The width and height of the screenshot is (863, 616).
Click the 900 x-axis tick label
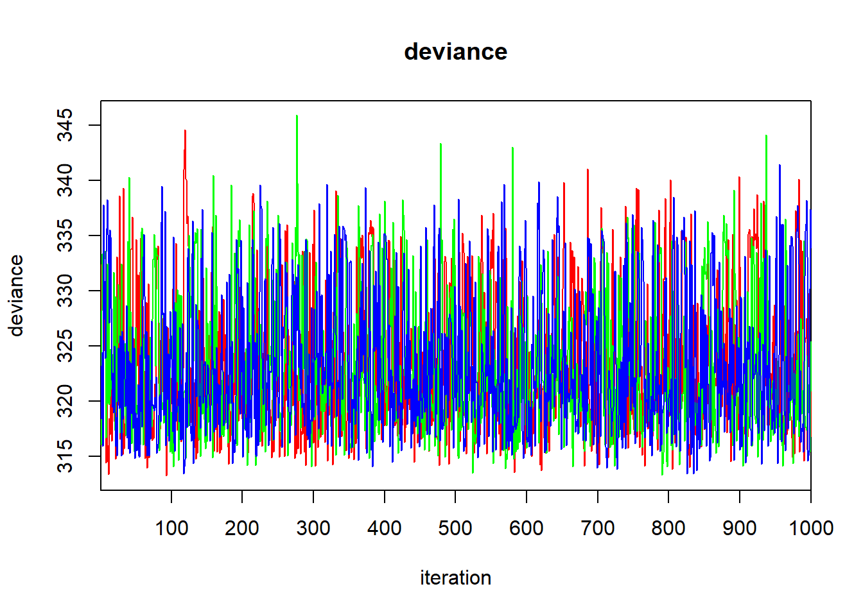[x=739, y=528]
